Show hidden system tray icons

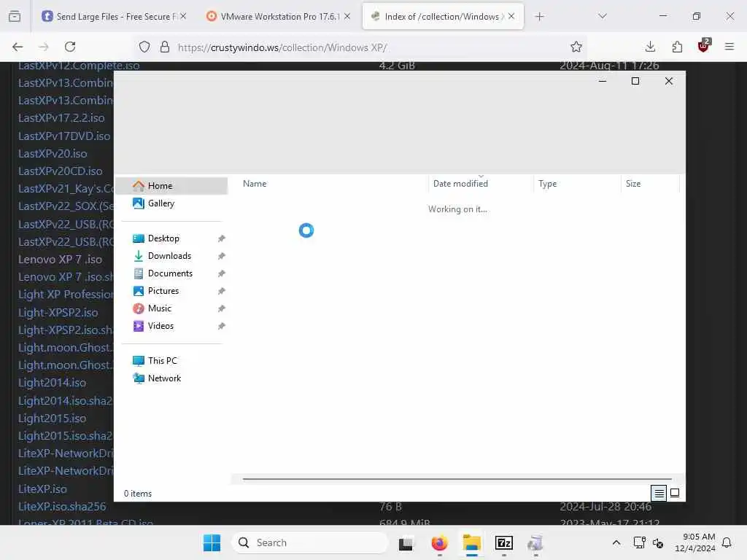click(x=616, y=542)
